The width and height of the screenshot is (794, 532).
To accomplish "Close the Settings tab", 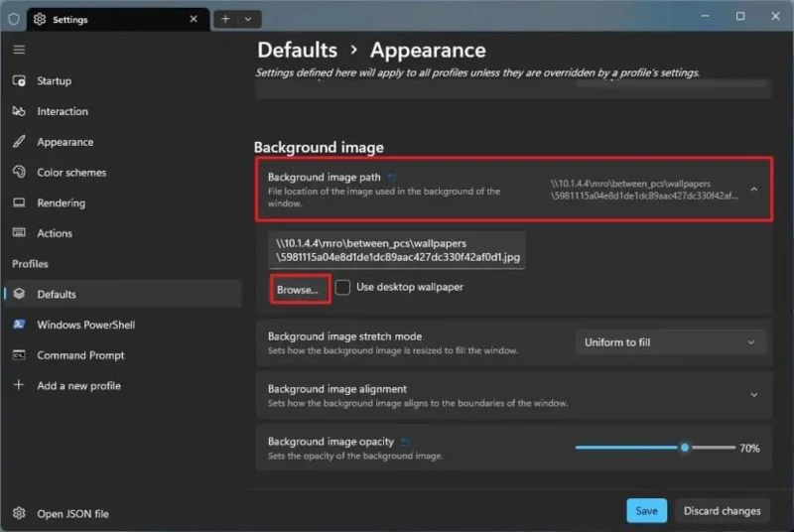I will point(194,19).
